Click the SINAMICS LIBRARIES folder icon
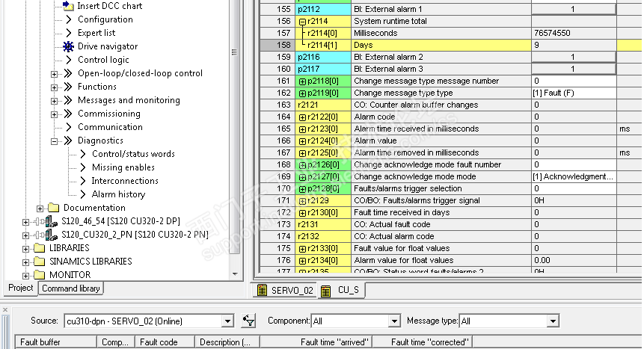 [40, 262]
